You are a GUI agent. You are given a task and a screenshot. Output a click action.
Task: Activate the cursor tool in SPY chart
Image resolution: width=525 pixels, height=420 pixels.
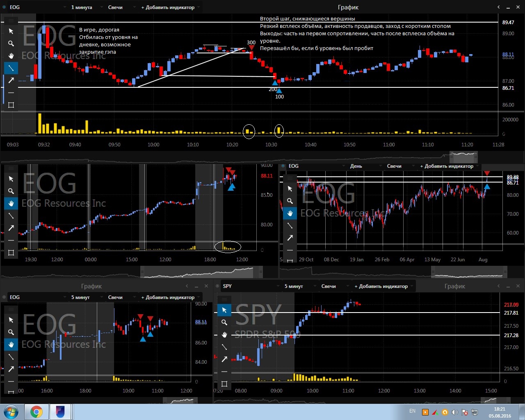tap(224, 310)
